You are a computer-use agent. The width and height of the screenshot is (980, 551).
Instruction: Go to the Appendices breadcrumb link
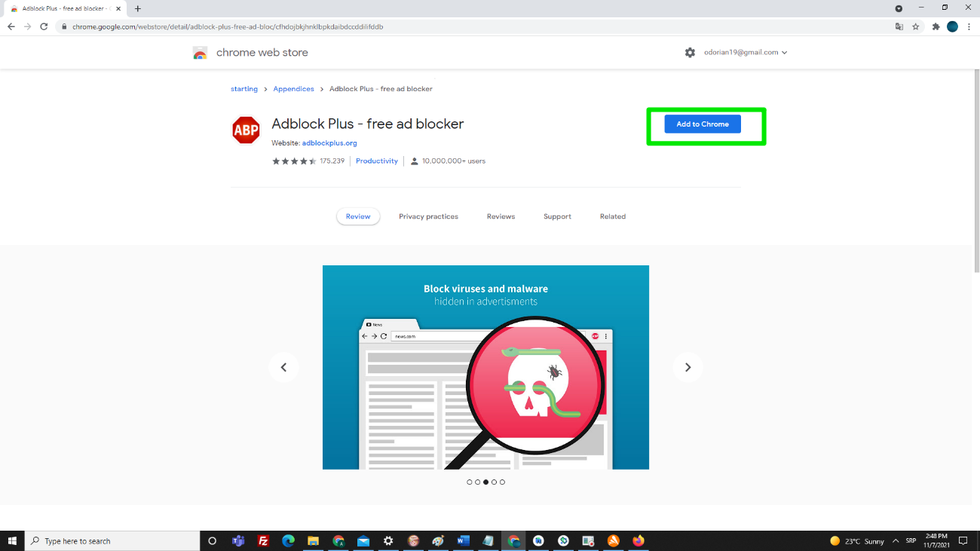pyautogui.click(x=293, y=89)
